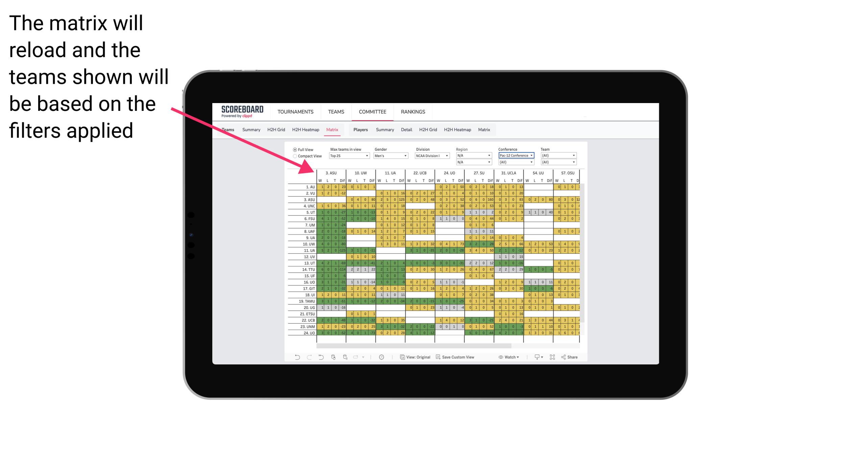Click the screen cast/display icon

pos(537,358)
